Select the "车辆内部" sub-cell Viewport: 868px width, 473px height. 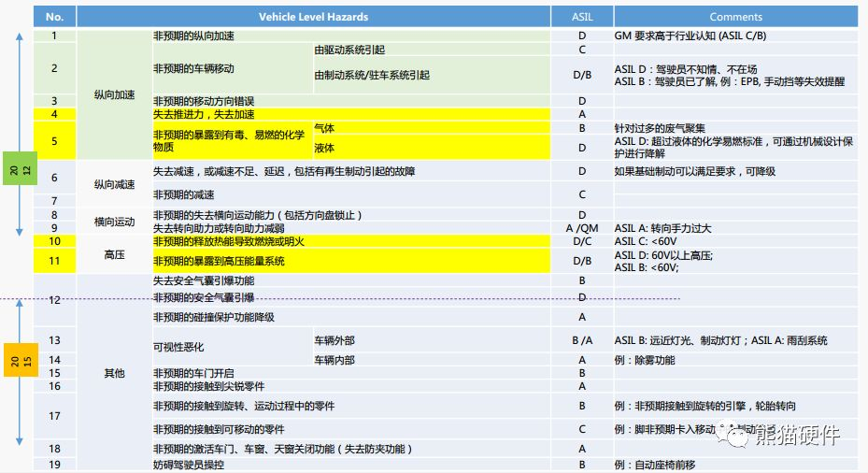pyautogui.click(x=334, y=360)
